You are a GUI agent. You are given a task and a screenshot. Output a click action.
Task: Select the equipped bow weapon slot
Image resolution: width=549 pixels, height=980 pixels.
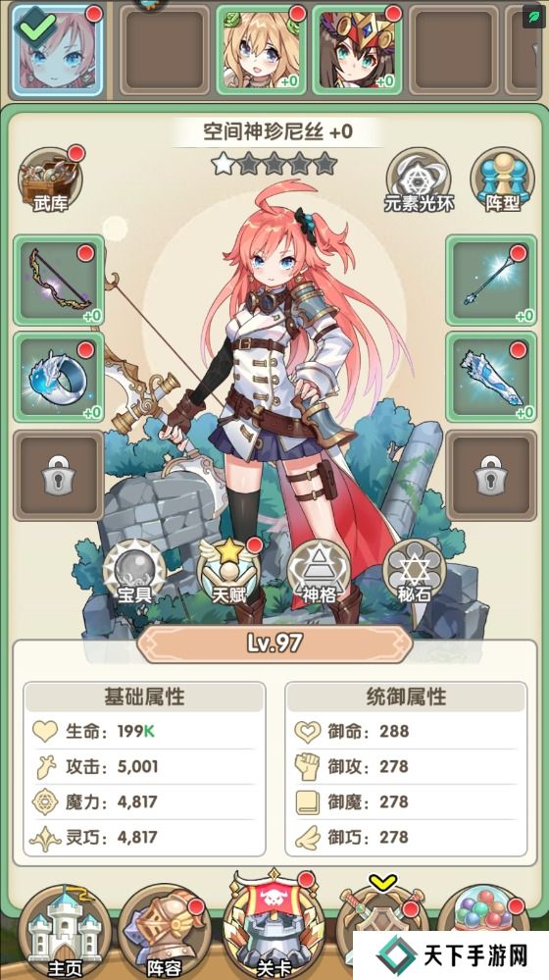(59, 280)
